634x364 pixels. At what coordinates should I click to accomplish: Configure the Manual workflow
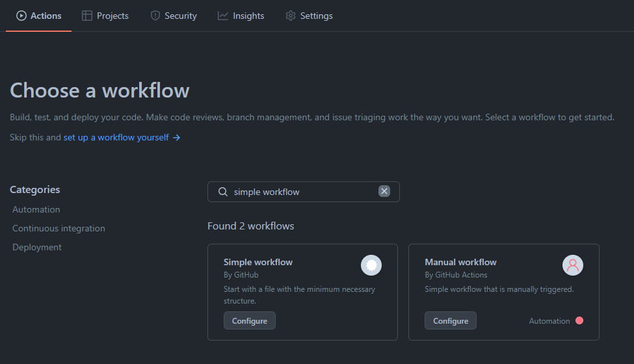point(451,320)
